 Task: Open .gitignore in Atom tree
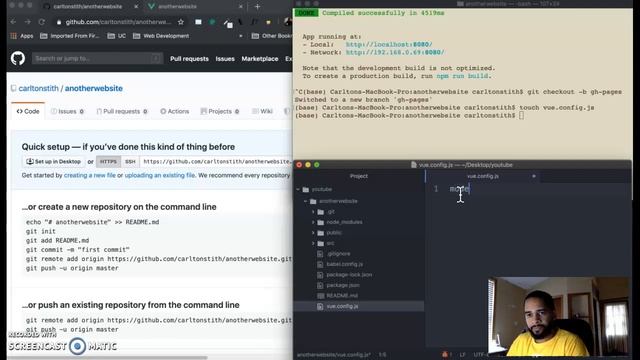(338, 253)
